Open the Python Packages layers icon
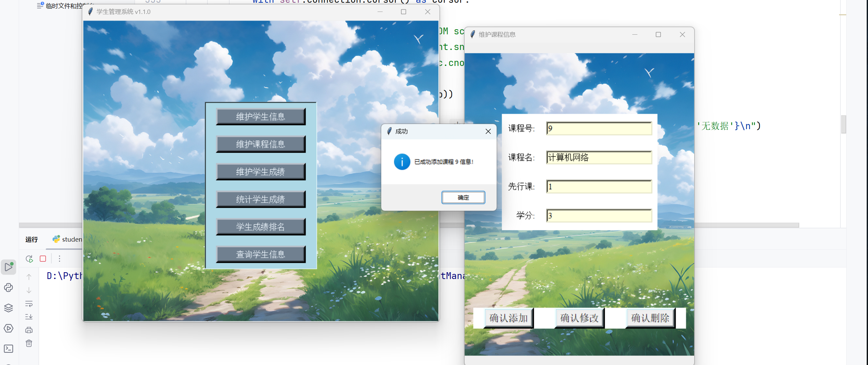The width and height of the screenshot is (868, 365). tap(9, 308)
